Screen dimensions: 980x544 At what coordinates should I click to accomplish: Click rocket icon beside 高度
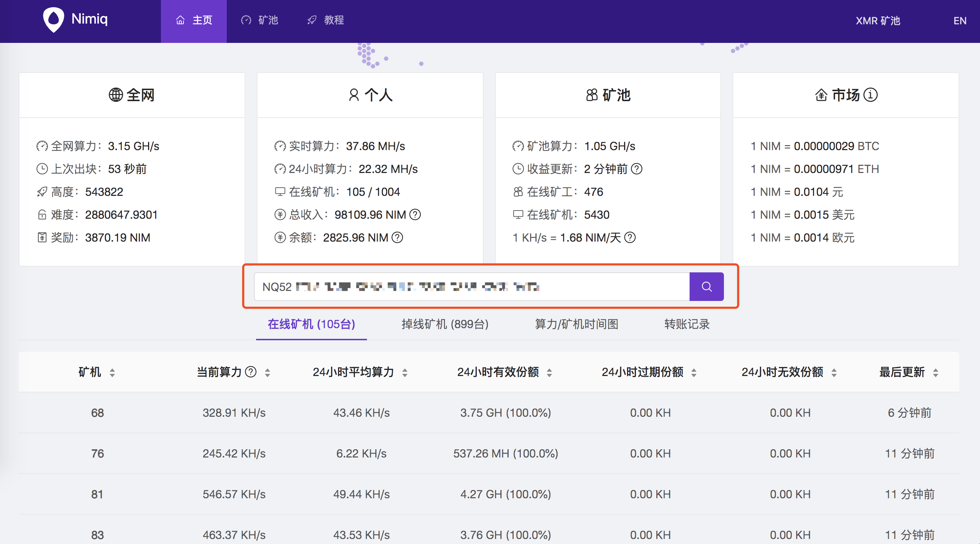(x=42, y=192)
